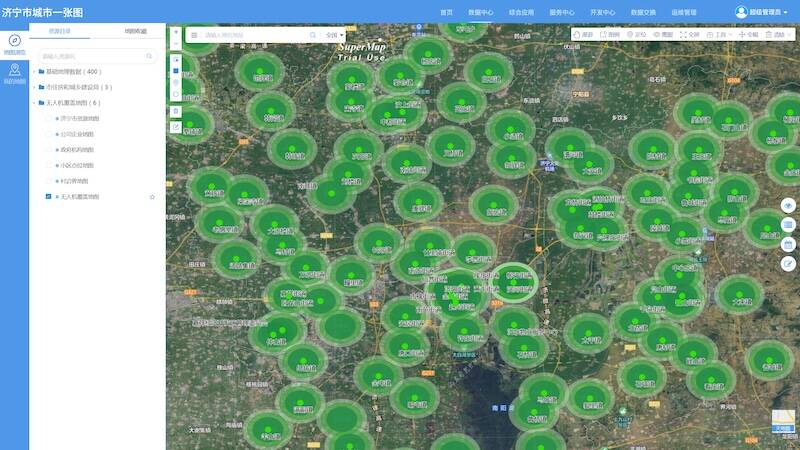Select the 政府机构地图 layer name

pos(77,149)
